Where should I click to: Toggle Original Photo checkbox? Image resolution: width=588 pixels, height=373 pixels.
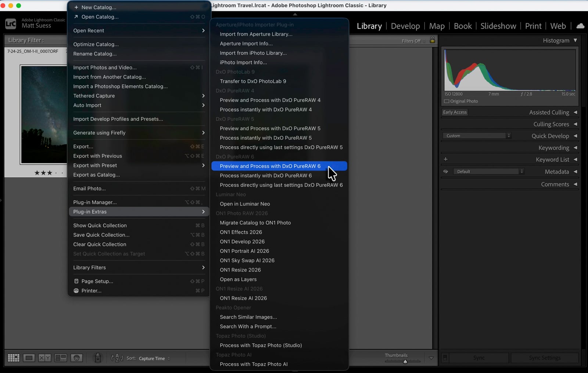point(447,101)
